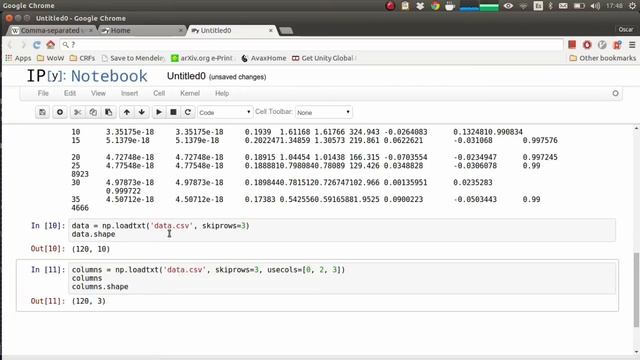Click the notebook vertical scrollbar thumb

(x=636, y=290)
